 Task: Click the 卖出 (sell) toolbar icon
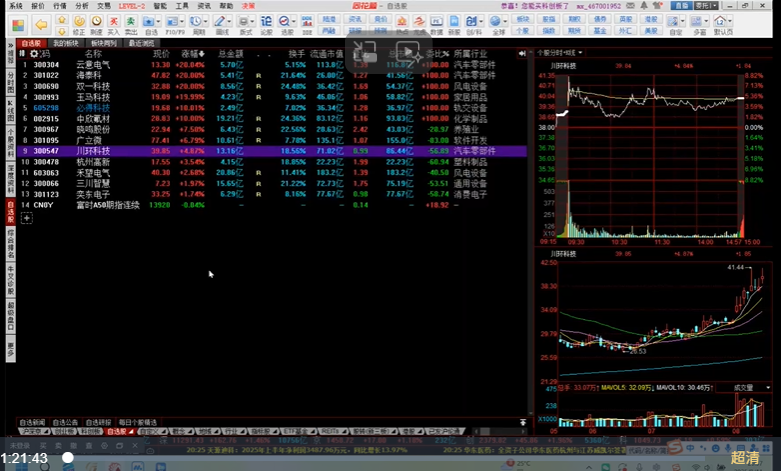[x=131, y=22]
